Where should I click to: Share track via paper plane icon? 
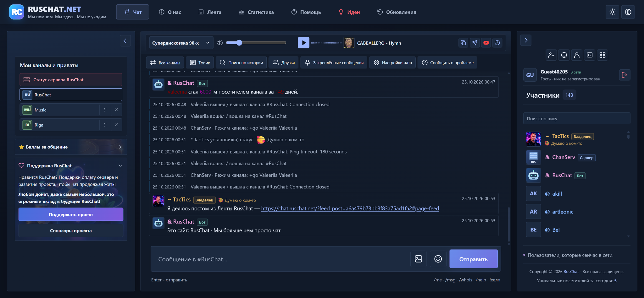click(x=475, y=43)
